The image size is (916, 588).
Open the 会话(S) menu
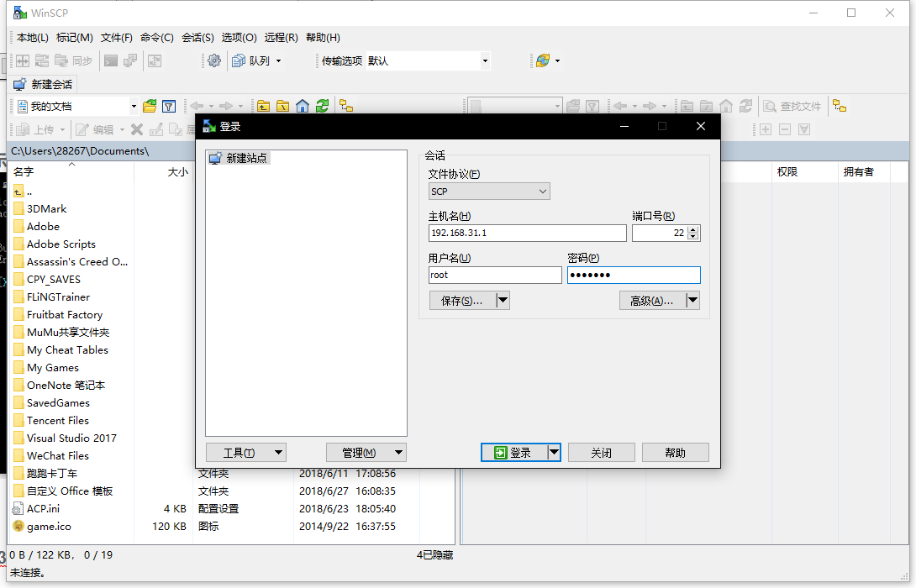197,37
